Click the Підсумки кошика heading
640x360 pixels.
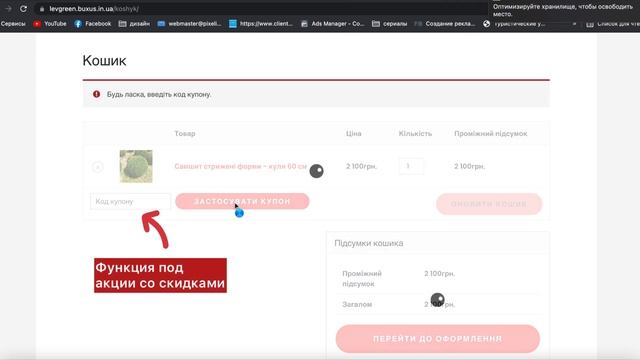pos(369,243)
